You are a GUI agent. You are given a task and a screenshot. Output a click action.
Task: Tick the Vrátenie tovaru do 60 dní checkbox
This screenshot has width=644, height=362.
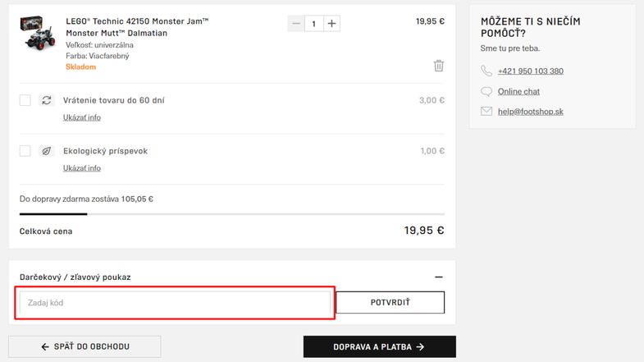coord(25,100)
